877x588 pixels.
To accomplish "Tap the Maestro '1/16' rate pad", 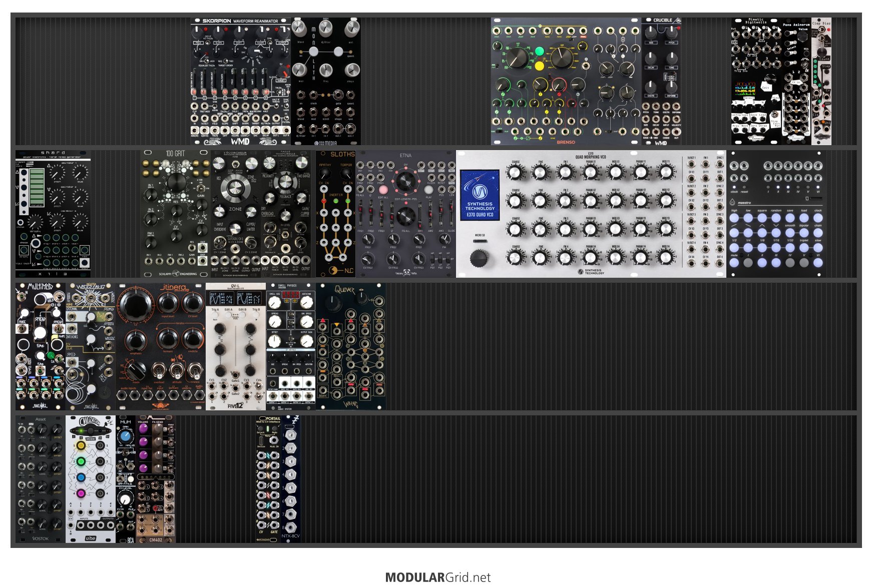I will [x=776, y=247].
